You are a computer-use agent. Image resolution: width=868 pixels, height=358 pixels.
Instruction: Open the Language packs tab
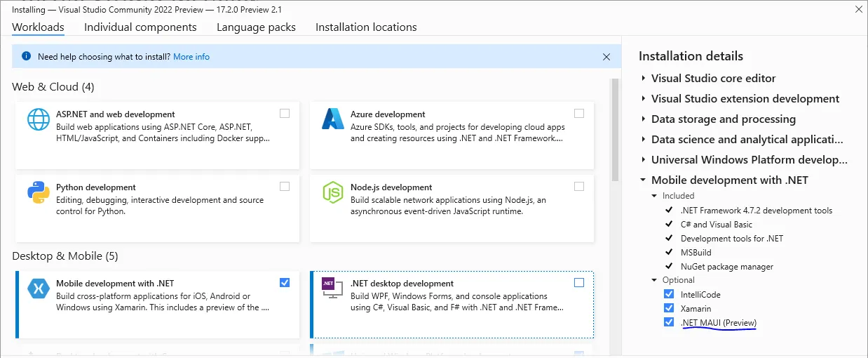click(x=256, y=27)
